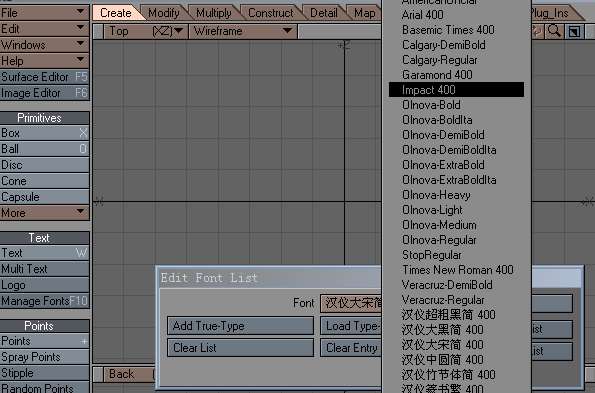Choose Basemic Times 400 font
The image size is (595, 393).
456,30
